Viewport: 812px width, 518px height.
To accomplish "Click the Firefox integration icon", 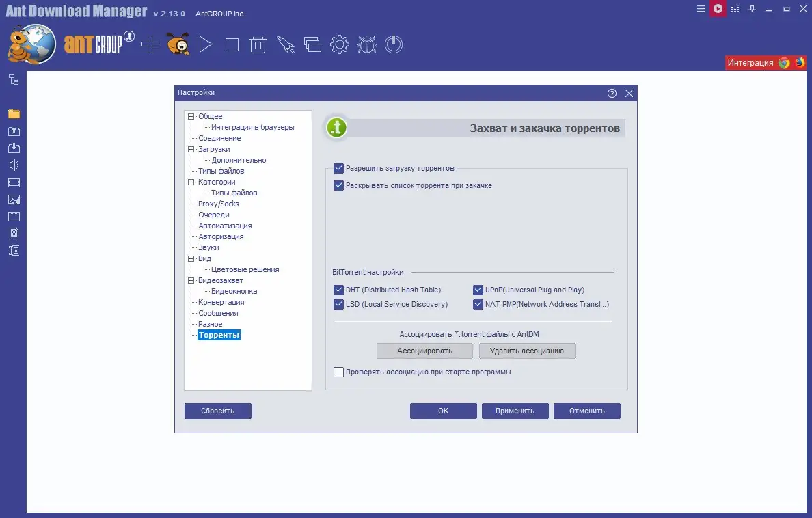I will [800, 63].
